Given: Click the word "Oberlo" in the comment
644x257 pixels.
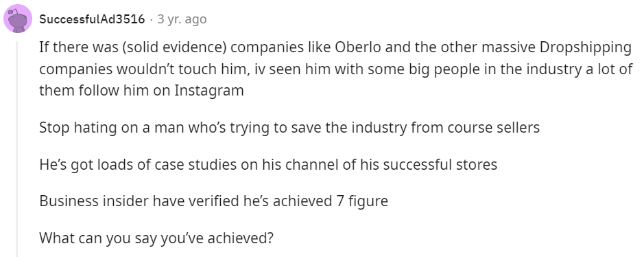Looking at the screenshot, I should [359, 47].
